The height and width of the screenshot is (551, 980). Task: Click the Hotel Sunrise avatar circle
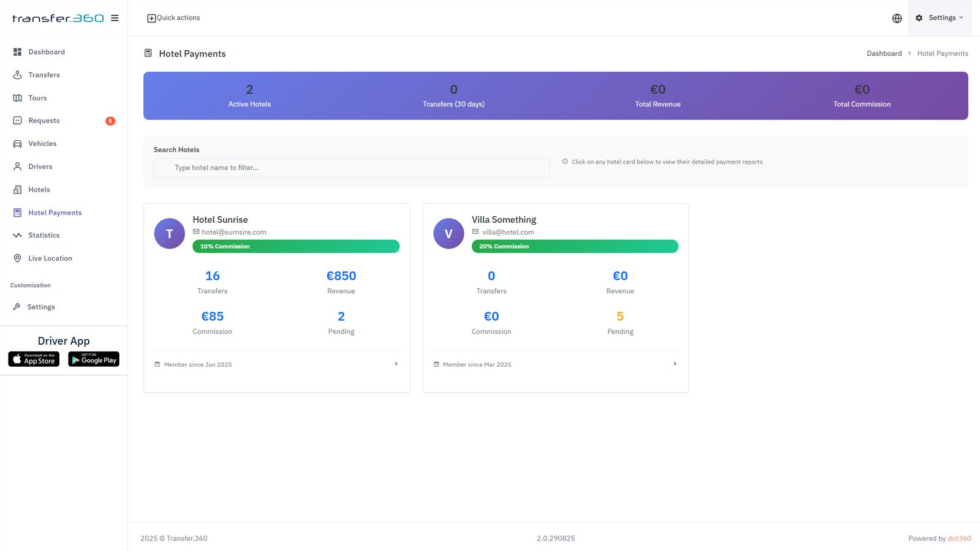pos(170,233)
